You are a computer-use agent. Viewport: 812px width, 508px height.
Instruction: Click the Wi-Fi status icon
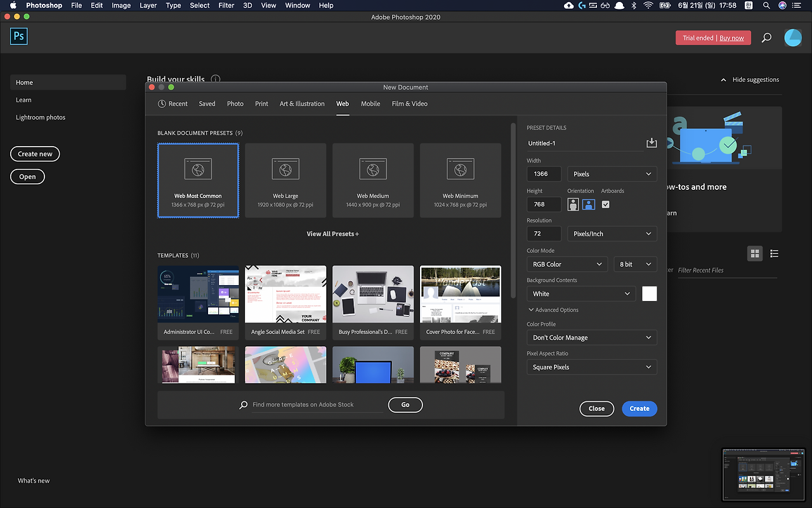click(x=648, y=5)
